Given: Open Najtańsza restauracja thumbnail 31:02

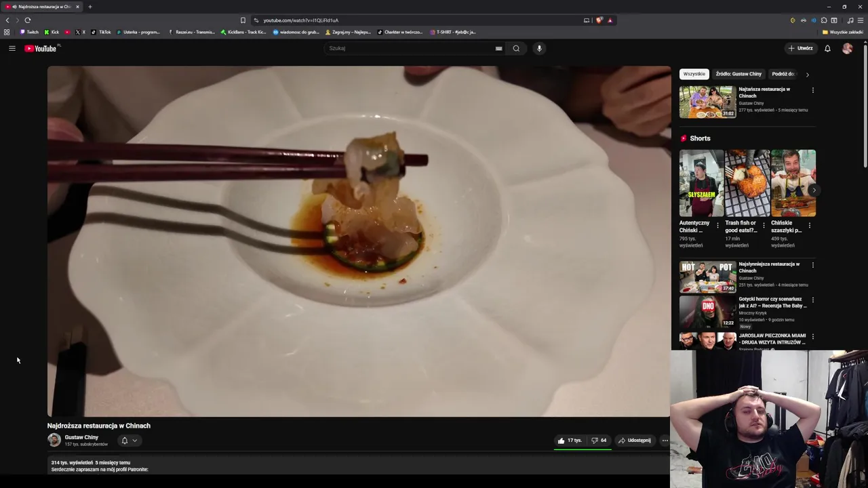Looking at the screenshot, I should tap(707, 102).
